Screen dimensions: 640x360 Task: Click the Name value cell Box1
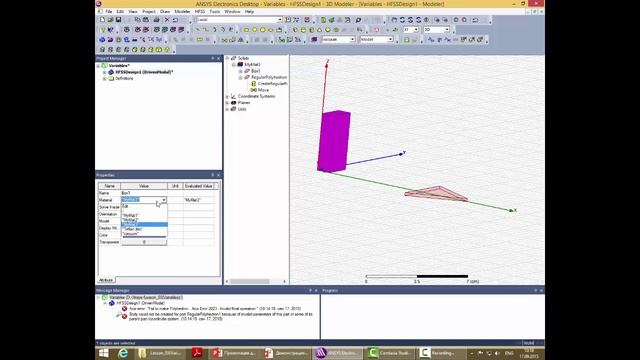pos(144,193)
